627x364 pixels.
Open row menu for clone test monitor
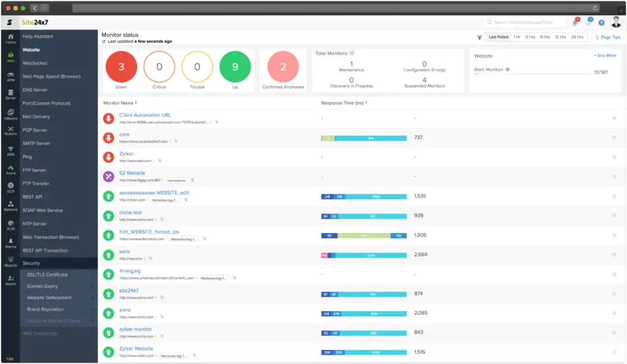tap(614, 216)
